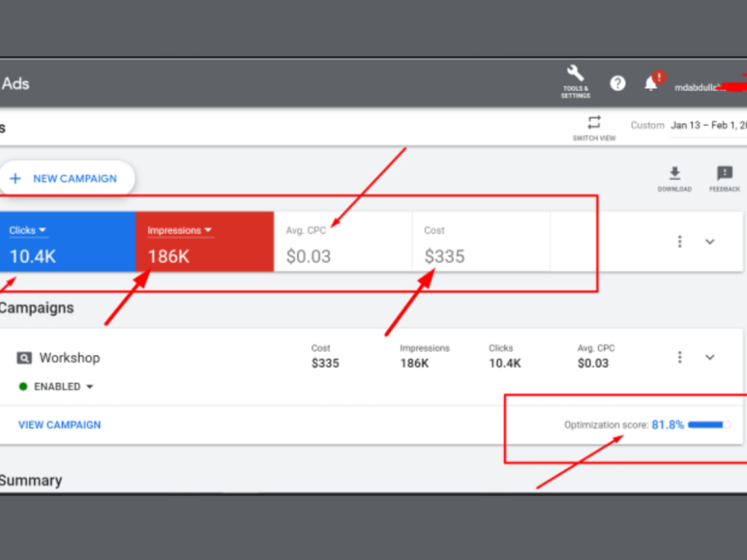The image size is (747, 560).
Task: Expand the Workshop campaign card chevron
Action: tap(710, 357)
